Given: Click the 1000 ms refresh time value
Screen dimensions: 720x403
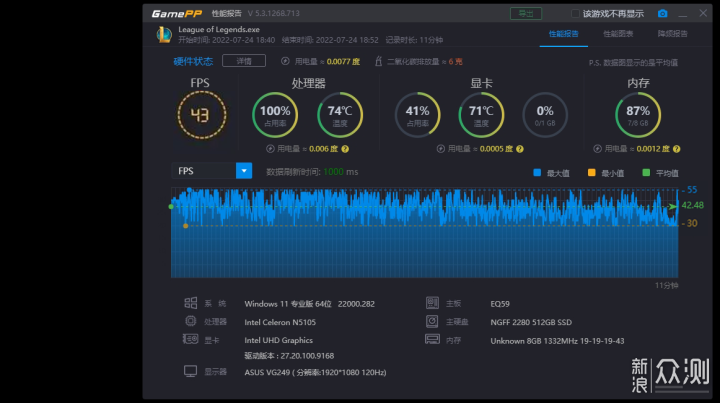Looking at the screenshot, I should (x=341, y=172).
